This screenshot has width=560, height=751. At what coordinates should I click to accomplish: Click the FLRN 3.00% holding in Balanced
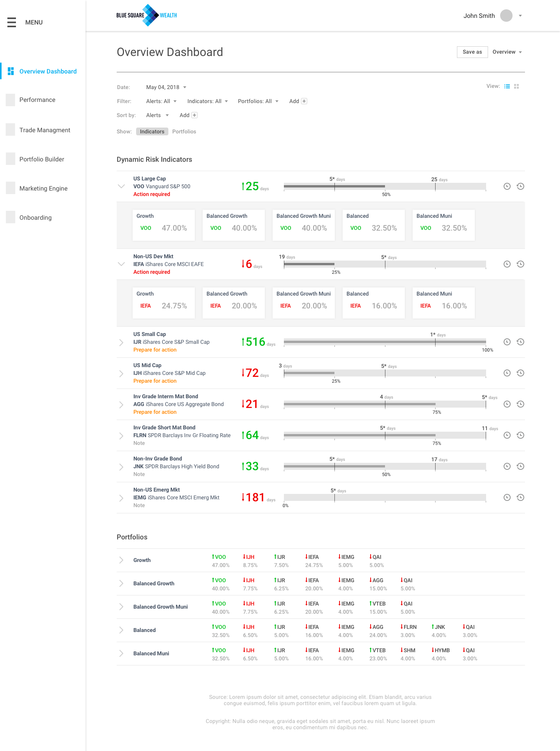point(408,631)
